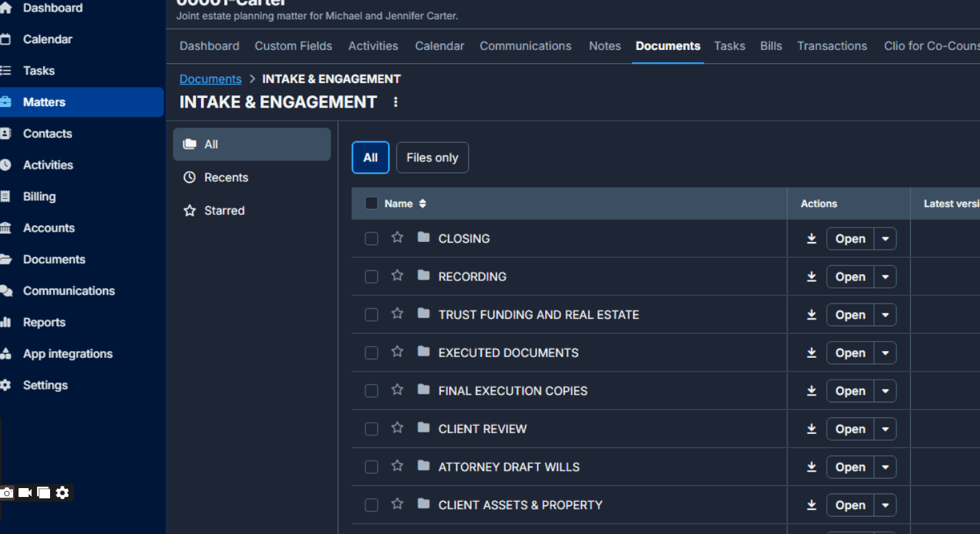980x534 pixels.
Task: Star the FINAL EXECUTION COPIES folder
Action: pyautogui.click(x=397, y=389)
